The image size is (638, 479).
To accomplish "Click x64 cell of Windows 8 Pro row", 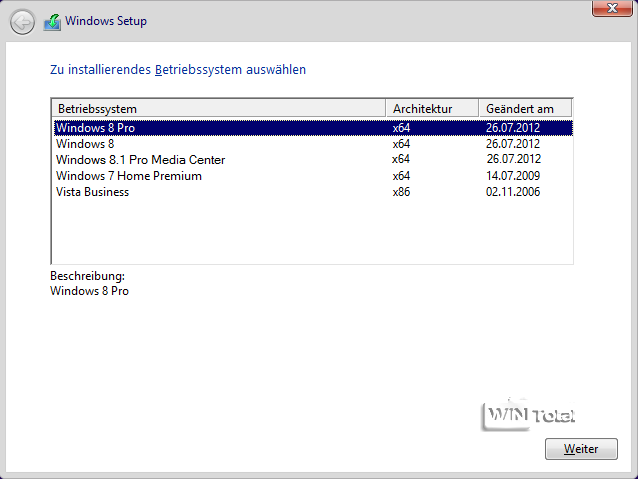I will click(401, 128).
